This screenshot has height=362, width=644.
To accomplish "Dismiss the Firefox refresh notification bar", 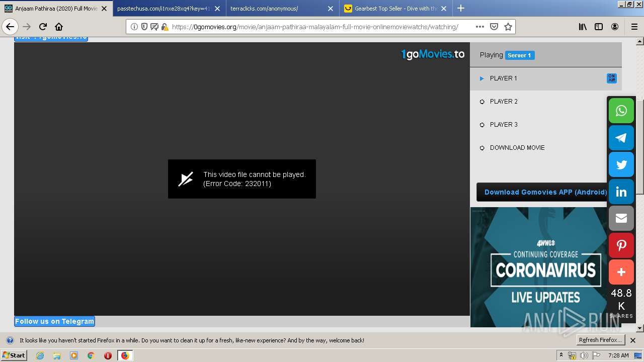I will point(633,340).
